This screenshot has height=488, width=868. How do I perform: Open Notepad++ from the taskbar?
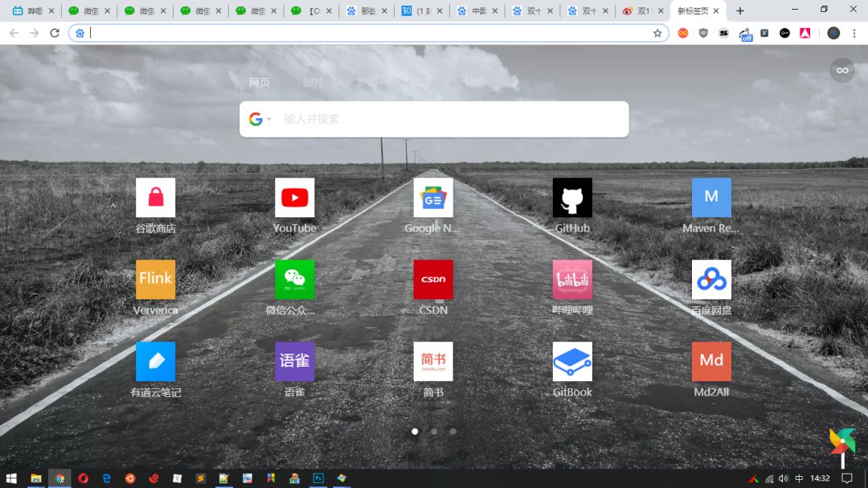[223, 478]
